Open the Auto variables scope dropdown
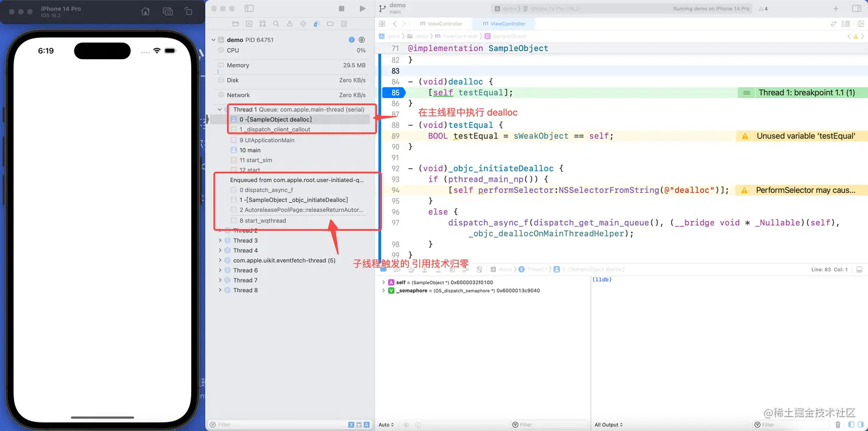This screenshot has height=431, width=868. 386,425
